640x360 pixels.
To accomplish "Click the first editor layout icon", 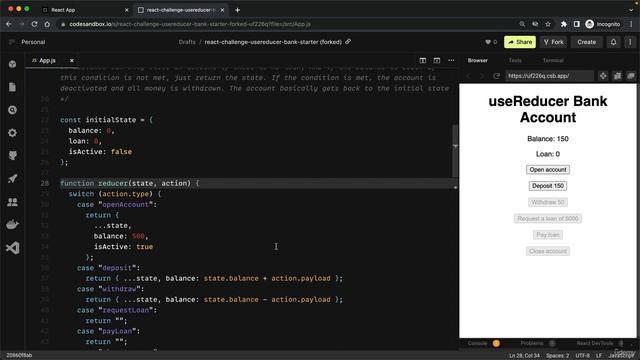I will coord(423,60).
